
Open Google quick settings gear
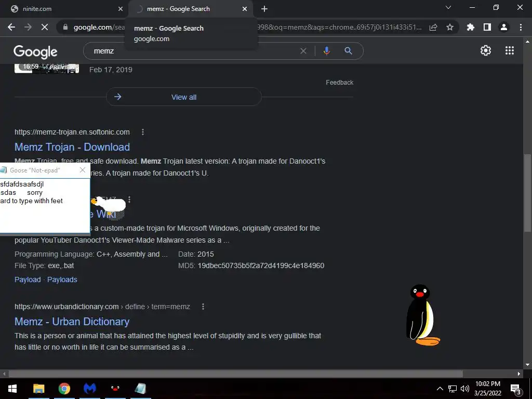click(486, 50)
